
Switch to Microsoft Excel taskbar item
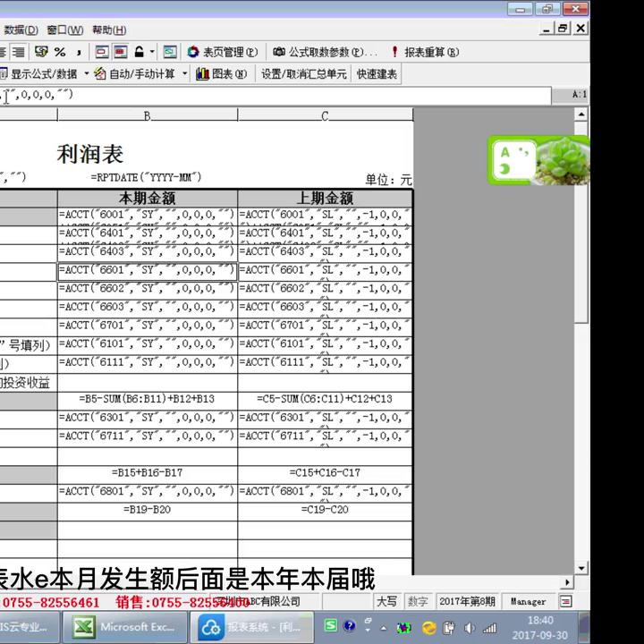pos(124,627)
